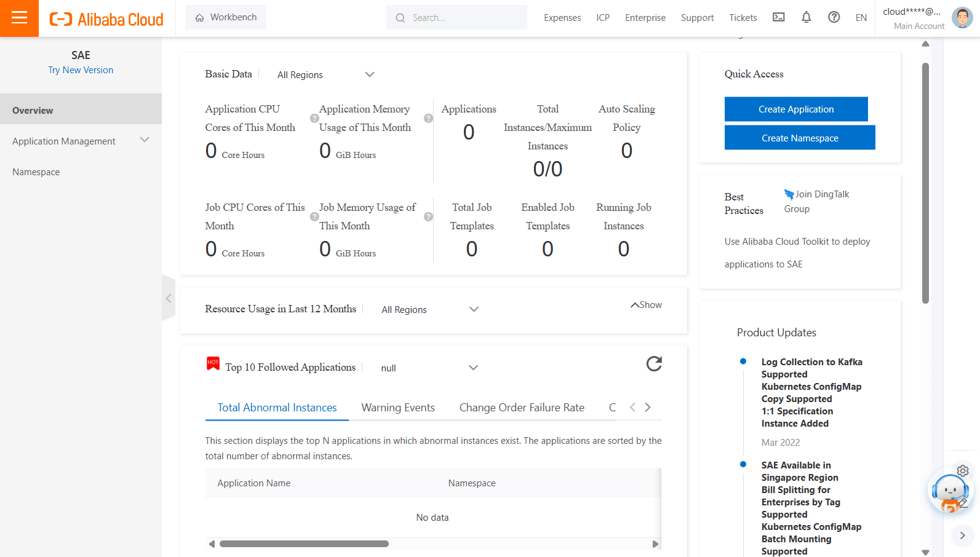Click table scrollbar right arrow
Image resolution: width=980 pixels, height=557 pixels.
click(x=655, y=544)
